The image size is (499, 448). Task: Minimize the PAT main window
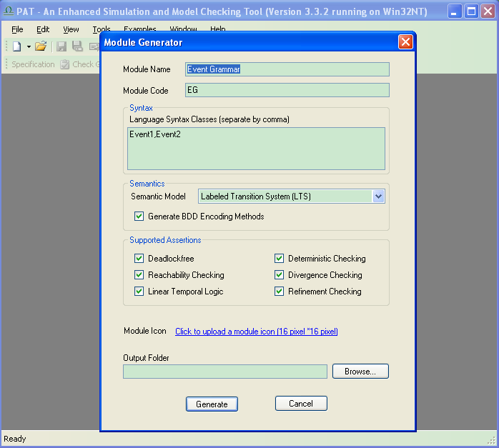pos(455,11)
